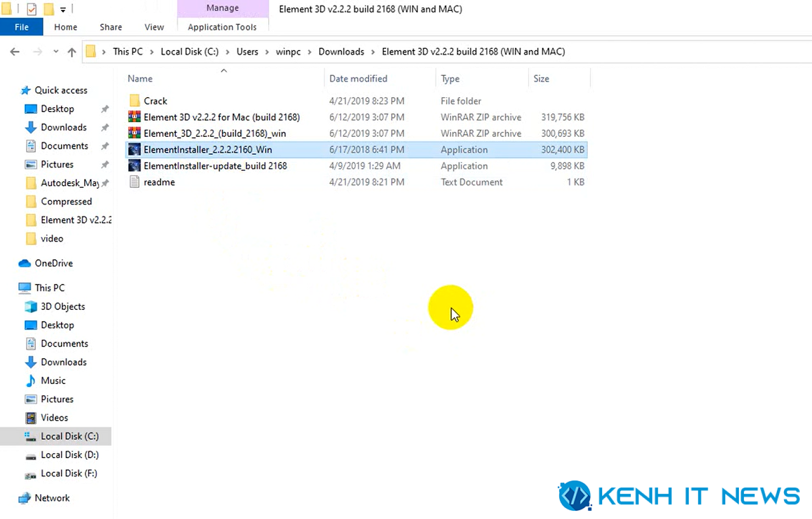Click the 302,400 KB size cell
This screenshot has height=519, width=812.
pyautogui.click(x=563, y=149)
